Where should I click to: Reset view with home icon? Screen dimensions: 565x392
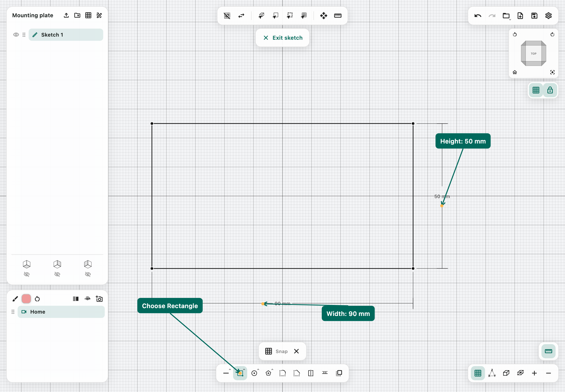click(515, 72)
